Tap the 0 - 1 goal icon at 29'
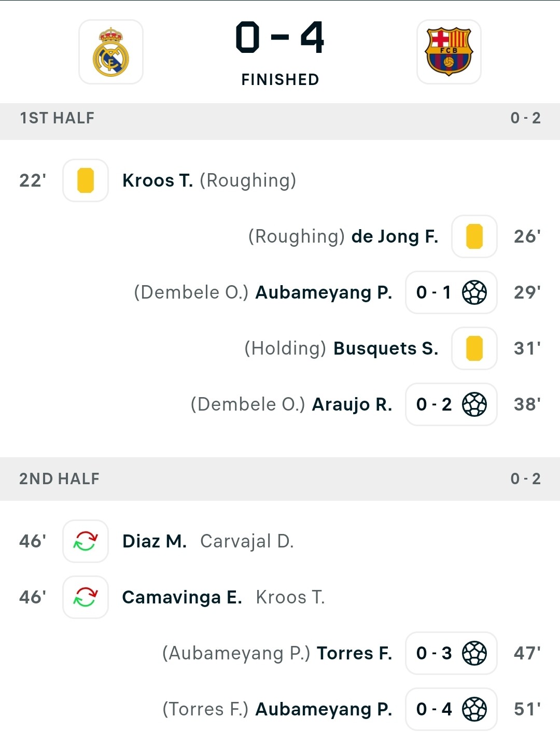This screenshot has height=732, width=560. point(451,292)
